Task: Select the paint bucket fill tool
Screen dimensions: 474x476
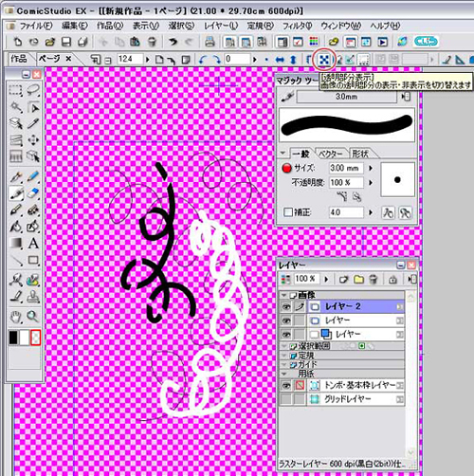Action: 15,227
